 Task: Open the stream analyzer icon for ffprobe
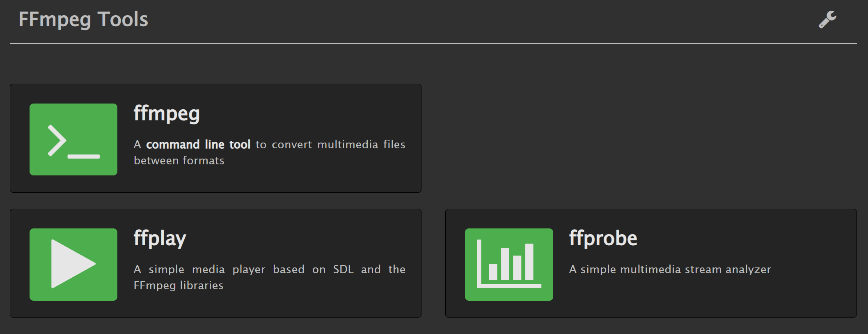coord(508,265)
